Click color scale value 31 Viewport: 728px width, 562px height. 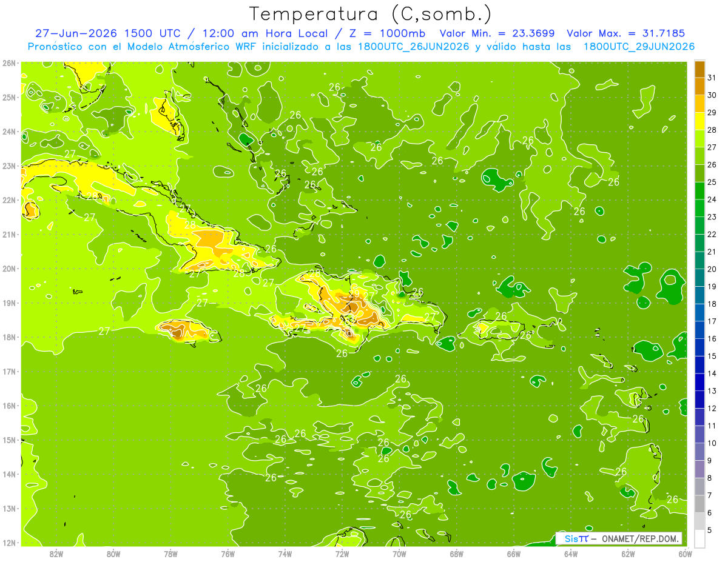tap(712, 78)
